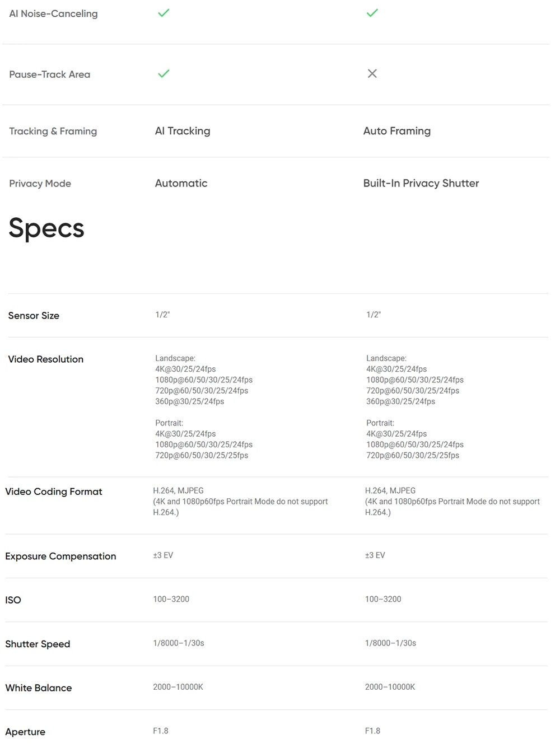Click the Aperture row label
Viewport: 560px width, 753px height.
[x=25, y=732]
